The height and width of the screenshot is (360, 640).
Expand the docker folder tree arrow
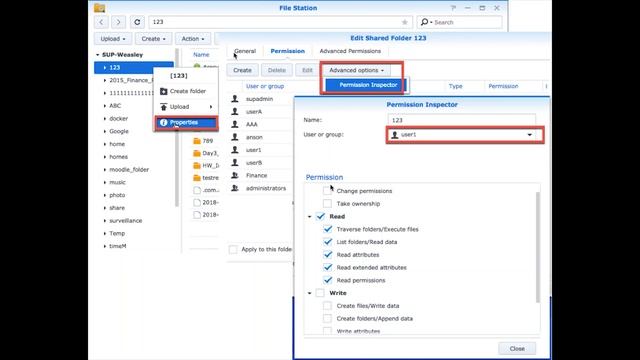click(104, 119)
